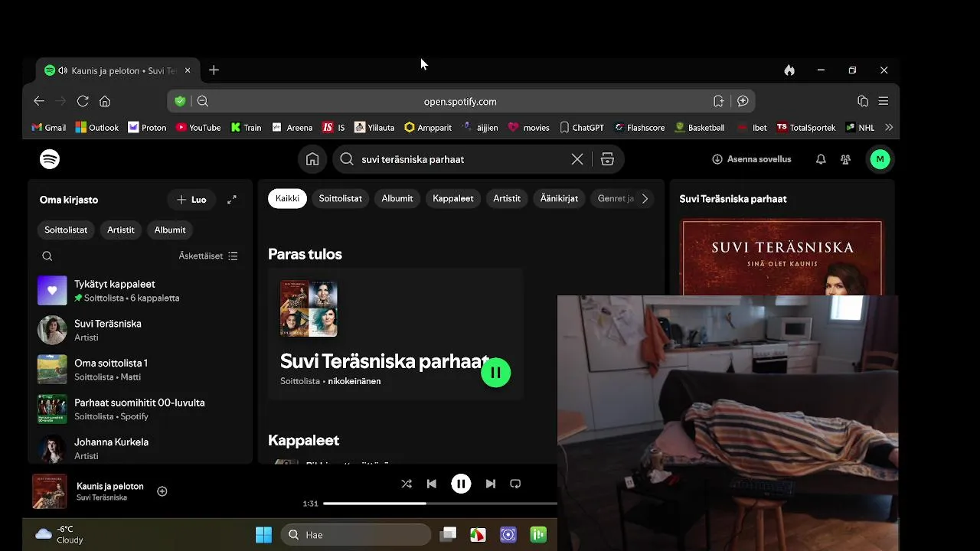
Task: Open the Sinä olet kaunis album art panel
Action: [782, 258]
